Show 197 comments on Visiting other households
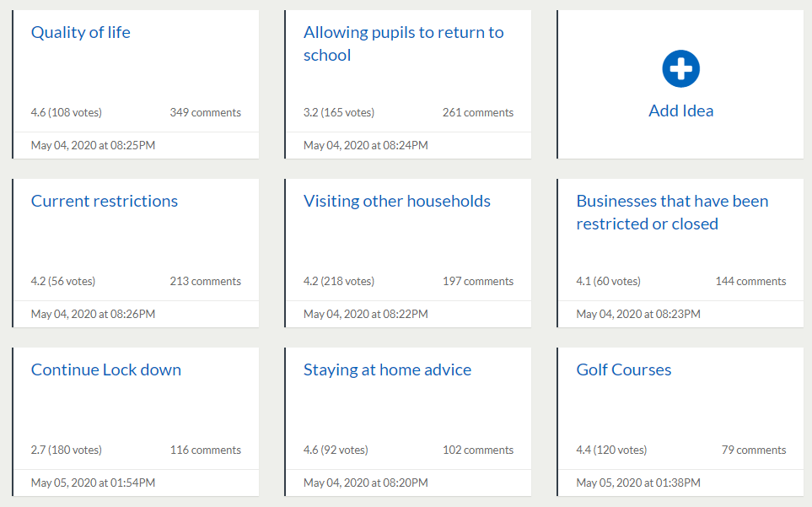Viewport: 812px width, 507px height. point(477,282)
